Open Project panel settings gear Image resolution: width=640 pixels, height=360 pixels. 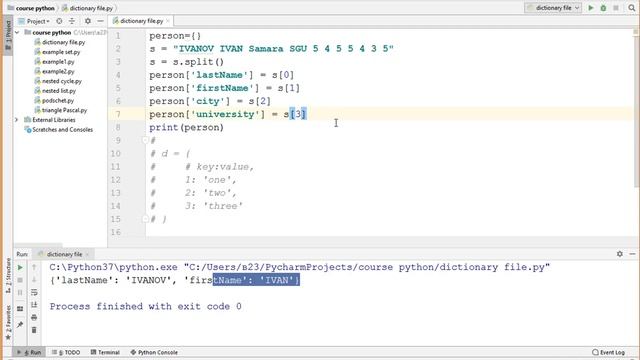(88, 21)
